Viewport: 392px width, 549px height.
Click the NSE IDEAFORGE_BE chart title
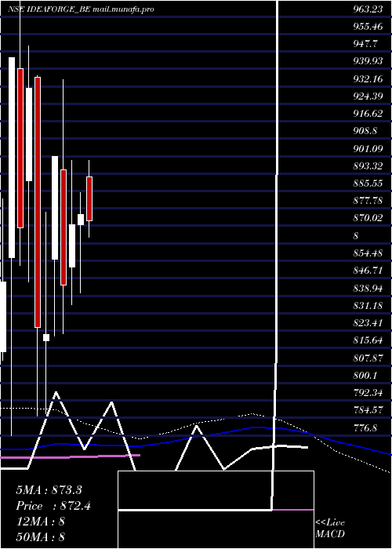(81, 9)
